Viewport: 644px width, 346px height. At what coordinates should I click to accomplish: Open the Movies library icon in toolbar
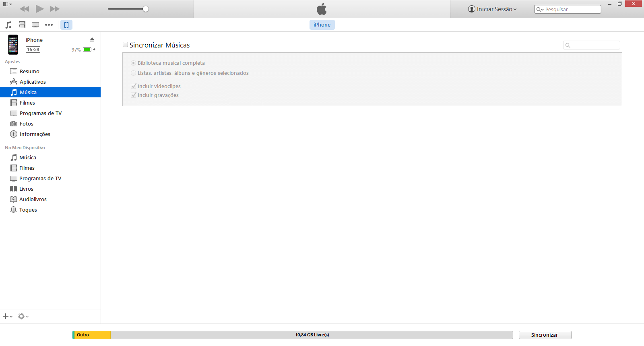tap(22, 25)
